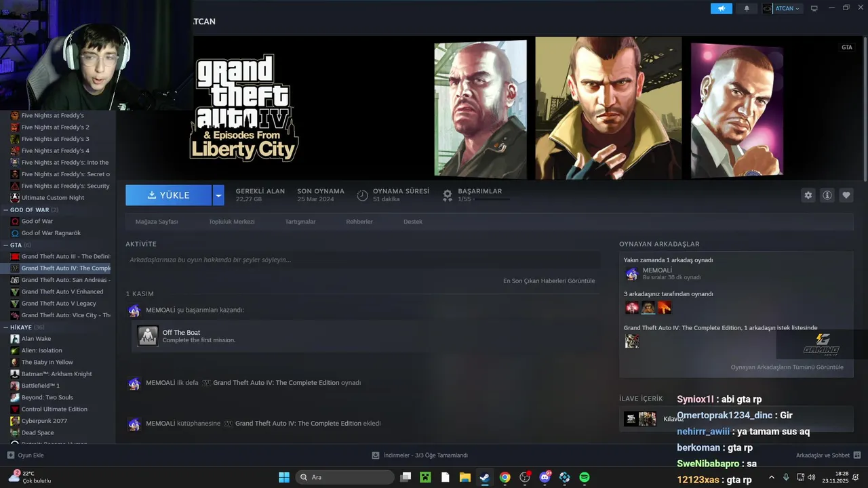
Task: Open the notifications bell
Action: (747, 8)
